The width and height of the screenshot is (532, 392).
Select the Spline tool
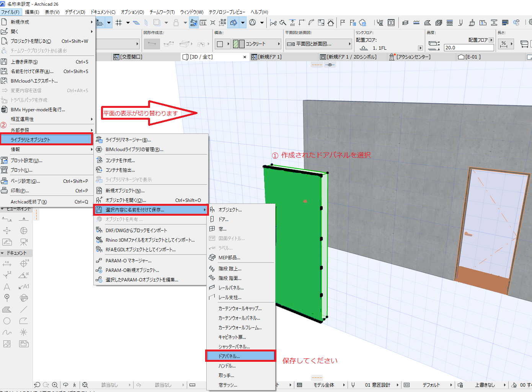click(x=7, y=332)
